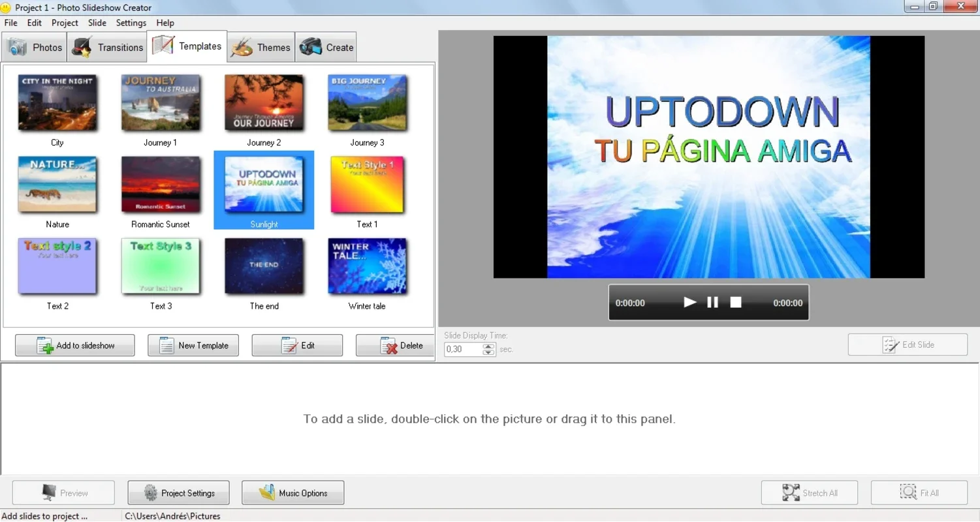Select the Text 3 green template
This screenshot has width=980, height=522.
(x=161, y=266)
